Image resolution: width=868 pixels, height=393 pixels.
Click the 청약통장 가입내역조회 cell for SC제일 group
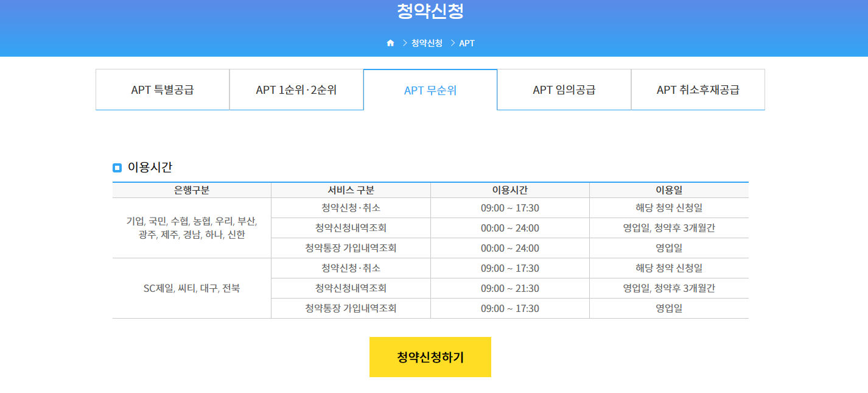tap(351, 308)
